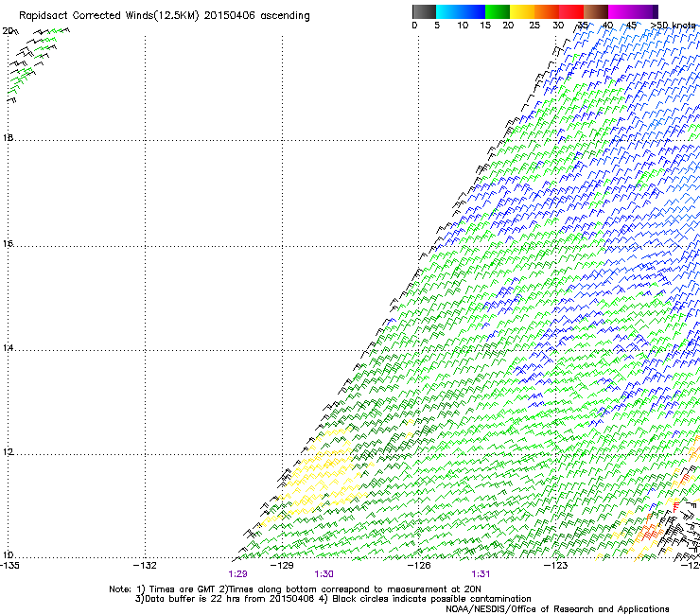Click the '-123' longitude axis label
Image resolution: width=700 pixels, height=615 pixels.
(556, 566)
